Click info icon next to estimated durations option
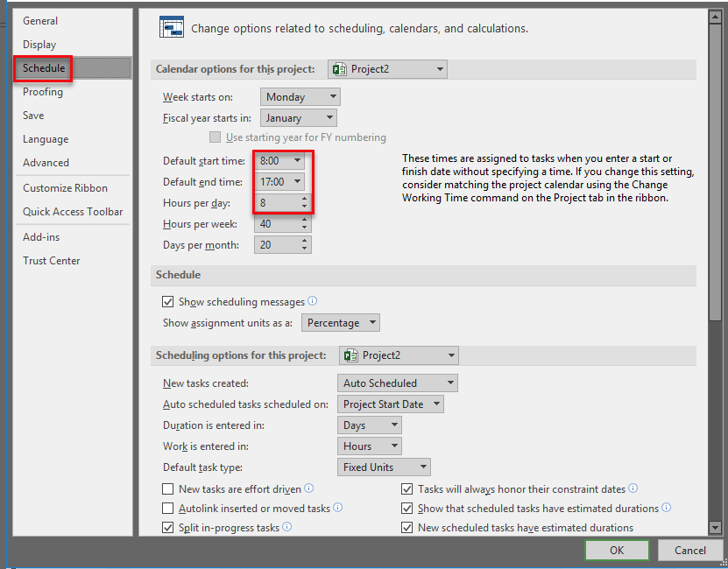The width and height of the screenshot is (728, 569). click(x=667, y=508)
